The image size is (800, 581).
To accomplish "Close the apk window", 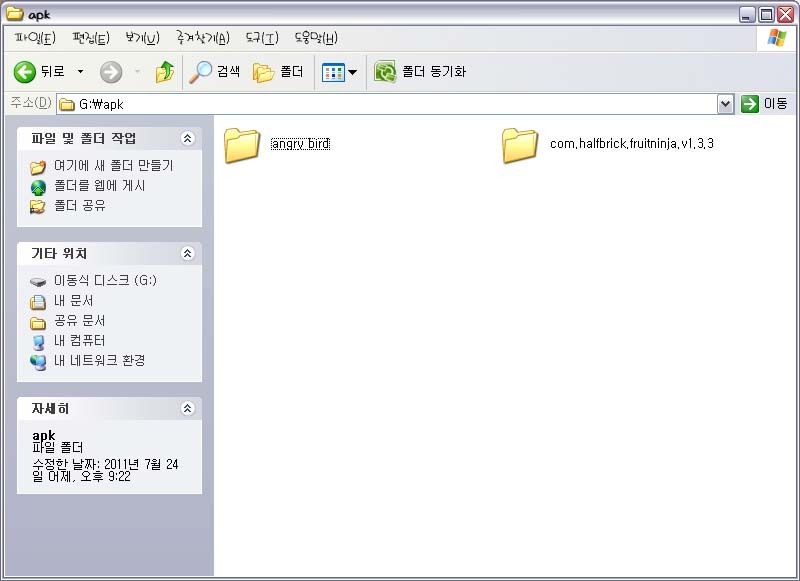I will coord(785,14).
